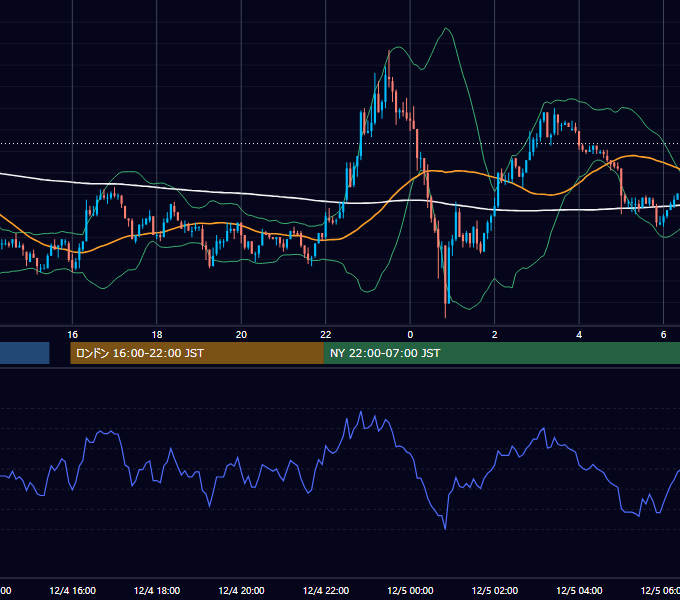Click the "12/4 20:00" date label
The height and width of the screenshot is (600, 680).
tap(241, 591)
